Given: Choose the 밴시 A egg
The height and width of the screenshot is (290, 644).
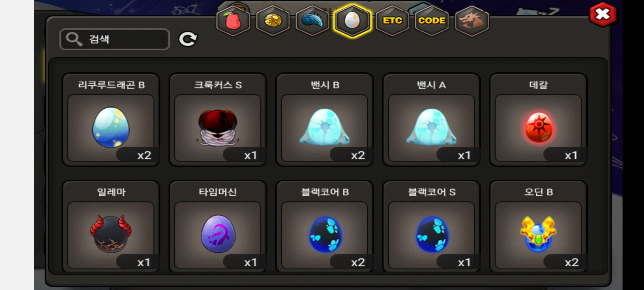Looking at the screenshot, I should pyautogui.click(x=431, y=120).
